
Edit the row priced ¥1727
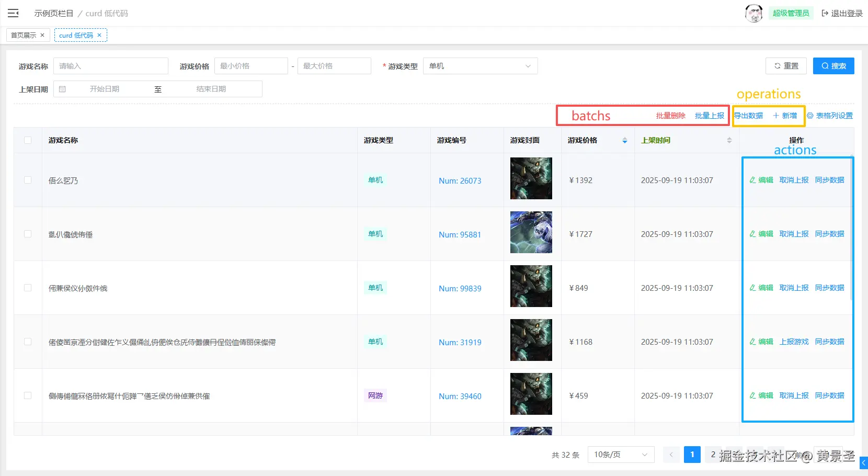click(761, 234)
